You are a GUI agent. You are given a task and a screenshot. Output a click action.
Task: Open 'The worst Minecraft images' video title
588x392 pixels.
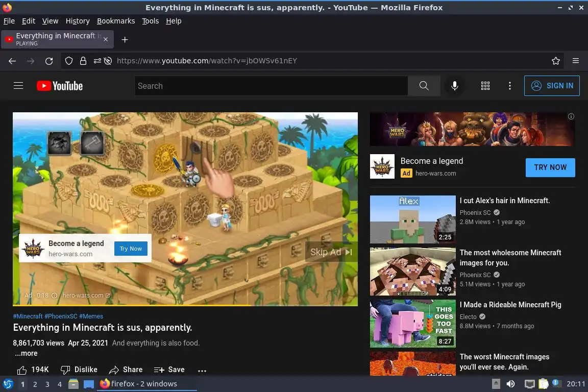(x=504, y=362)
